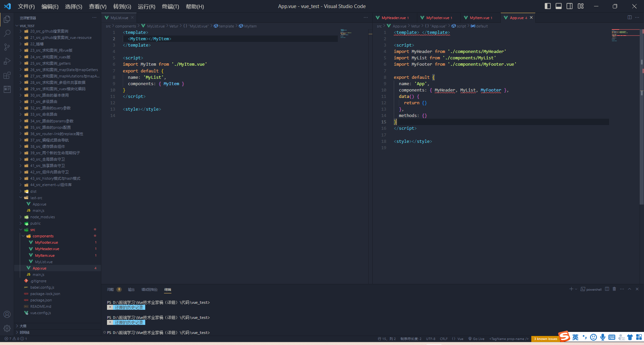Expand the 时间线 timeline section
Screen dimensions: 644x345
pyautogui.click(x=24, y=332)
